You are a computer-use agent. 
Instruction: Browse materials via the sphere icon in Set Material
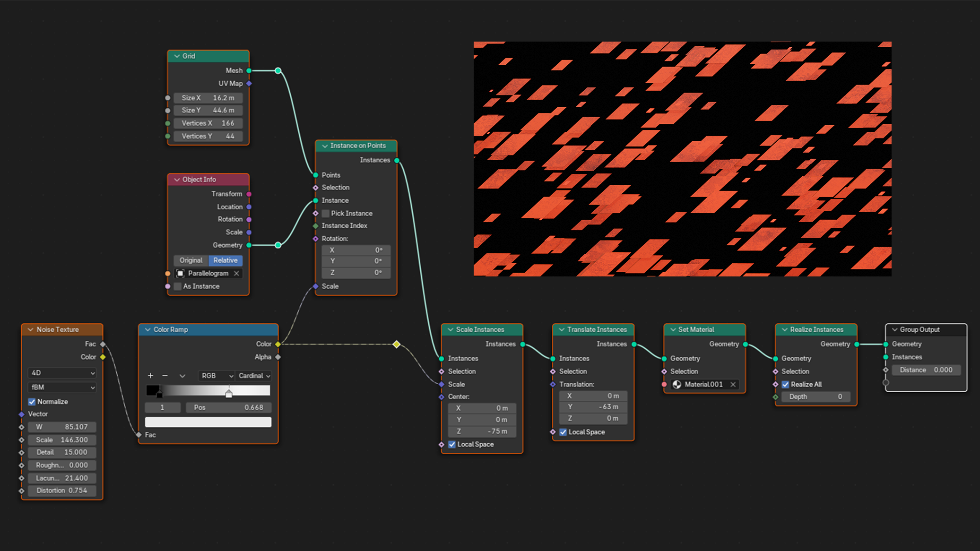pyautogui.click(x=676, y=384)
